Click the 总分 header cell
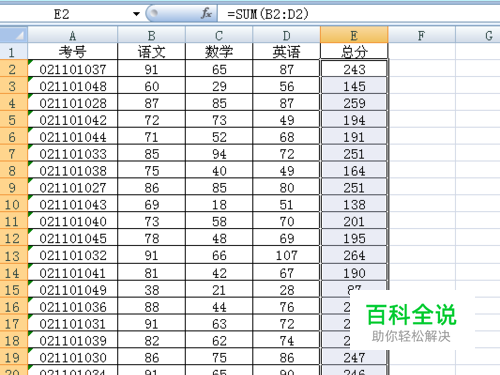This screenshot has width=500, height=375. (354, 52)
